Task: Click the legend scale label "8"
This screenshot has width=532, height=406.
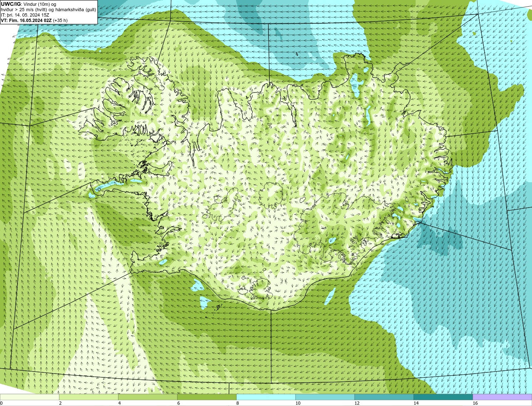Action: [x=237, y=403]
